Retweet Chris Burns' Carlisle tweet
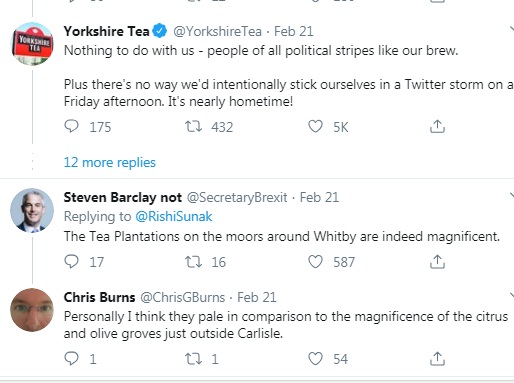514x383 pixels. tap(193, 359)
